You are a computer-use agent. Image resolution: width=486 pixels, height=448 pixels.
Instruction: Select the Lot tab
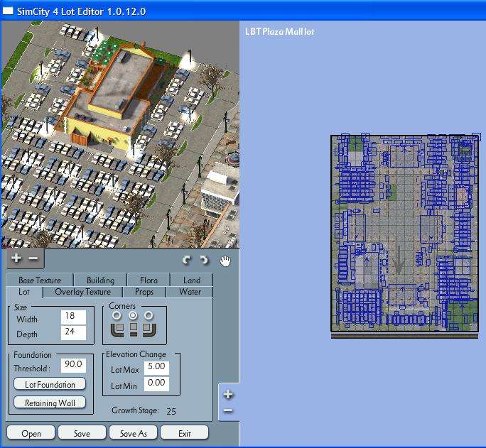click(24, 292)
